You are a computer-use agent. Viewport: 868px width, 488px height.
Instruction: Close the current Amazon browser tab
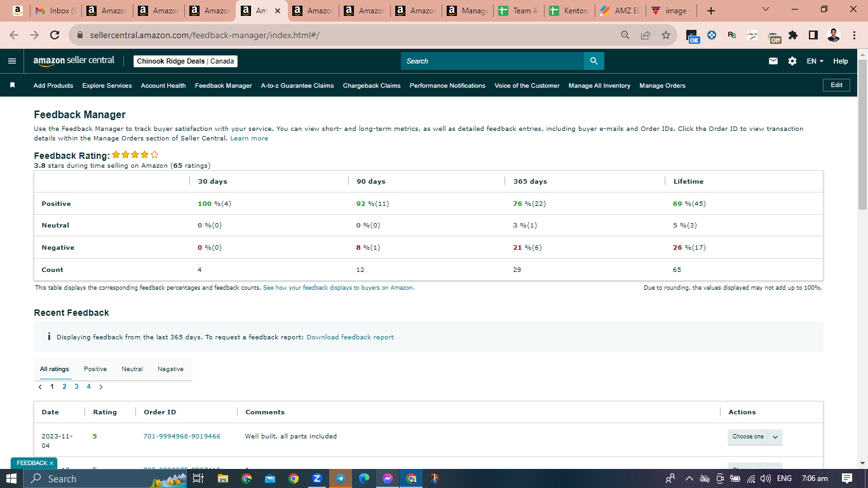pyautogui.click(x=277, y=11)
